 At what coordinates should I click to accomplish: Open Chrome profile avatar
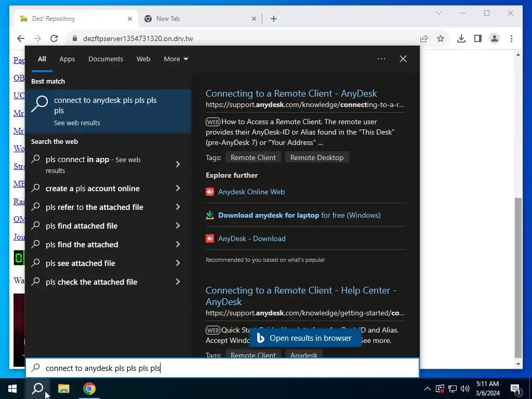point(495,38)
